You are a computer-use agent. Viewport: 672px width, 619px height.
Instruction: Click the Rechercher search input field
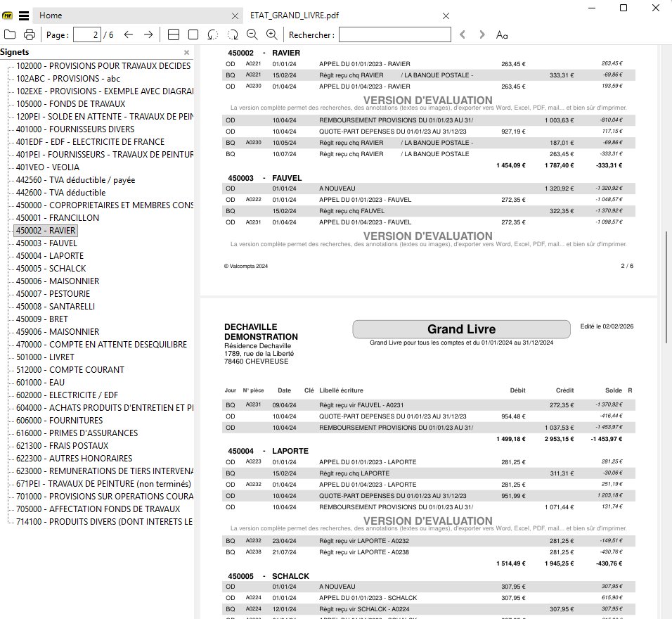[x=394, y=34]
